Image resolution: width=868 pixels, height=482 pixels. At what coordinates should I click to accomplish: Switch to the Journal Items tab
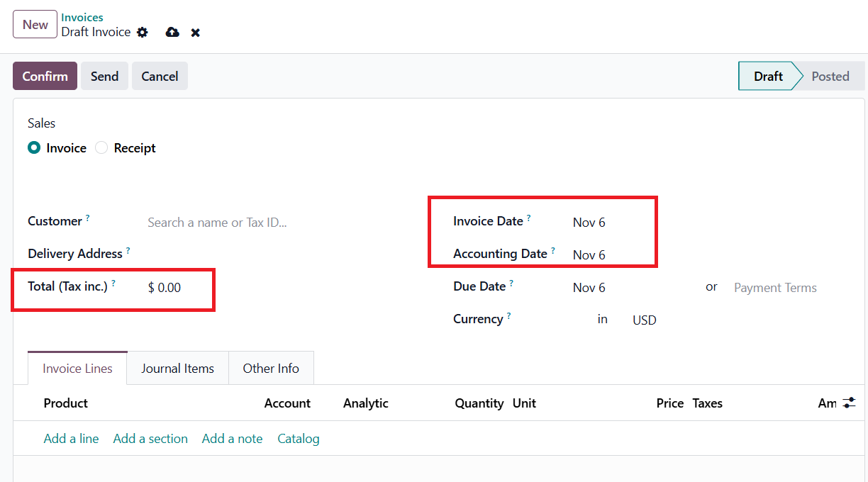(x=177, y=369)
